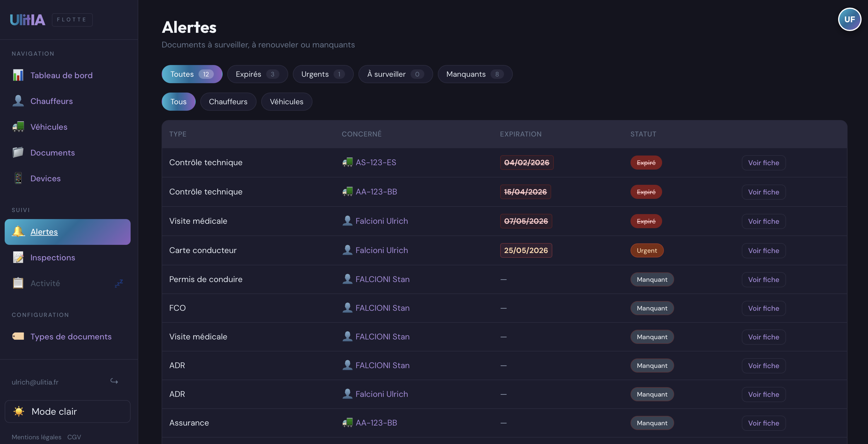Viewport: 868px width, 444px height.
Task: Click the sleeping zzz icon beside Activité
Action: 119,283
